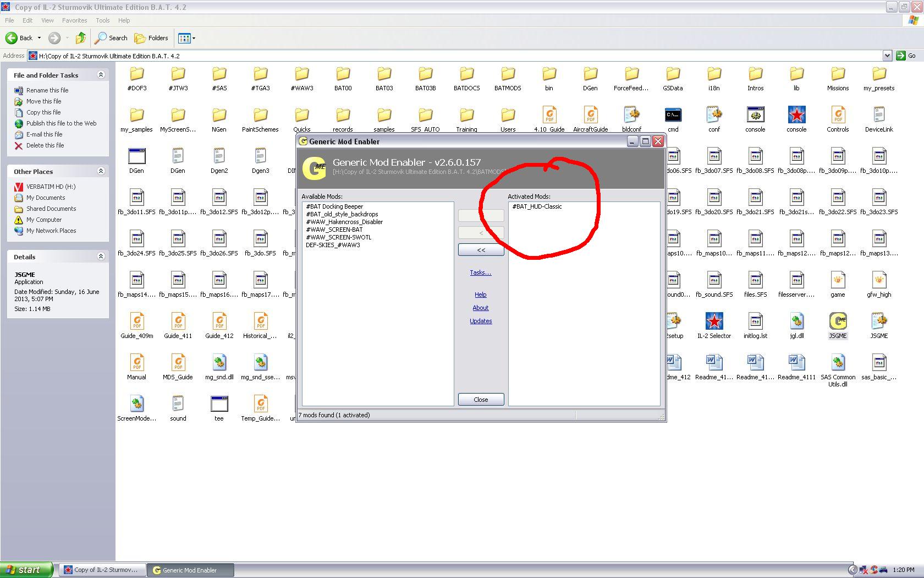Select DEF-SKIES_#WAW3 mod
Viewport: 924px width, 578px height.
333,245
